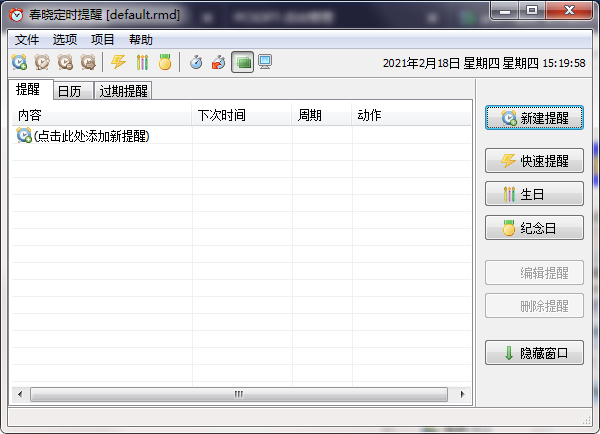Click the 生日 button

534,194
